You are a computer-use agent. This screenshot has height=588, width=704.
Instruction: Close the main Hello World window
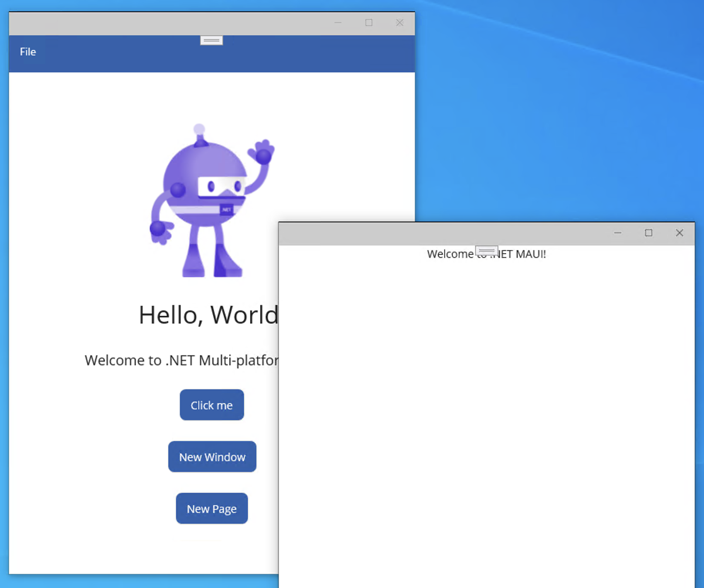pos(400,23)
